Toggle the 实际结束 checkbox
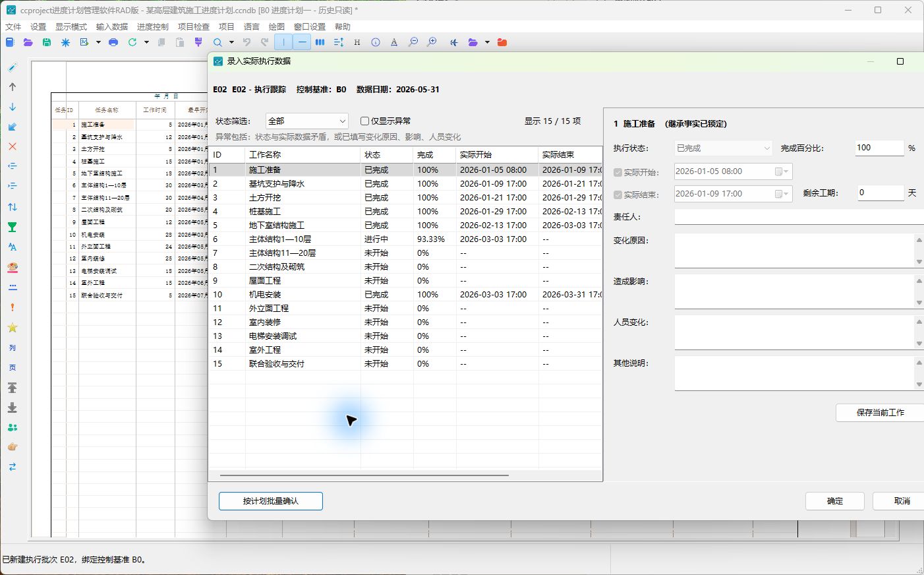Viewport: 924px width, 575px height. (618, 195)
